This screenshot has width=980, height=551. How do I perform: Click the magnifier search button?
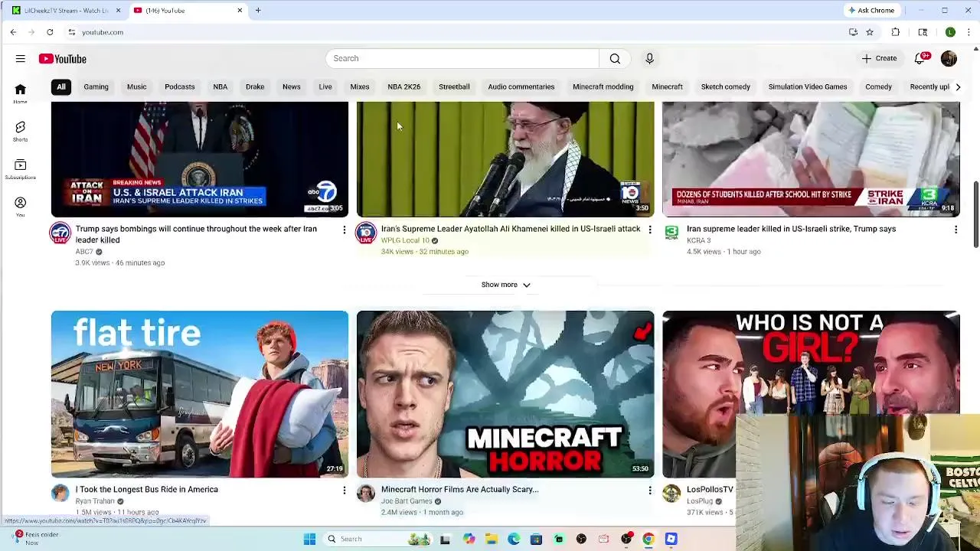[615, 58]
